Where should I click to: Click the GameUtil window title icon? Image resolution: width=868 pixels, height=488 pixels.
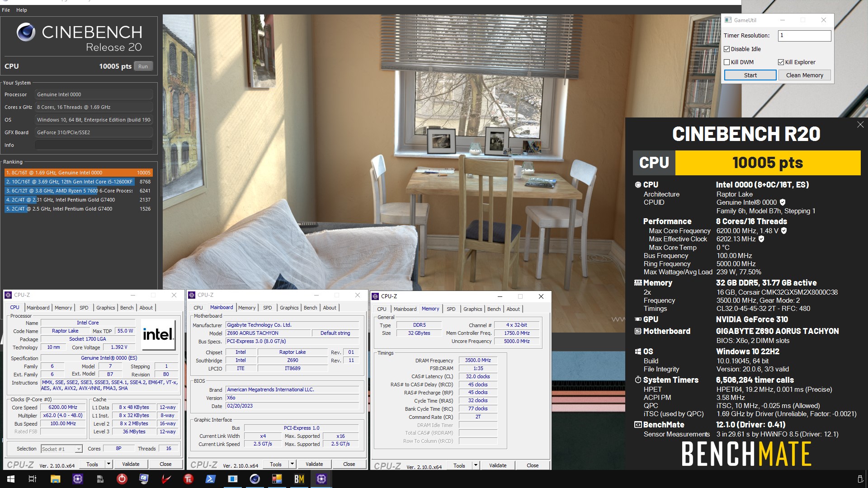[x=728, y=20]
